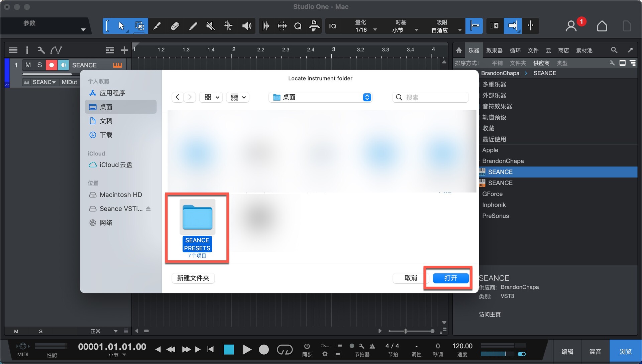Click the 打开 button

pos(450,278)
